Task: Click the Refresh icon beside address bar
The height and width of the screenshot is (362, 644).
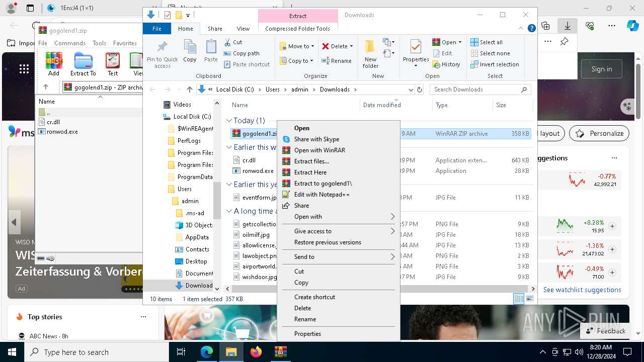Action: (419, 89)
